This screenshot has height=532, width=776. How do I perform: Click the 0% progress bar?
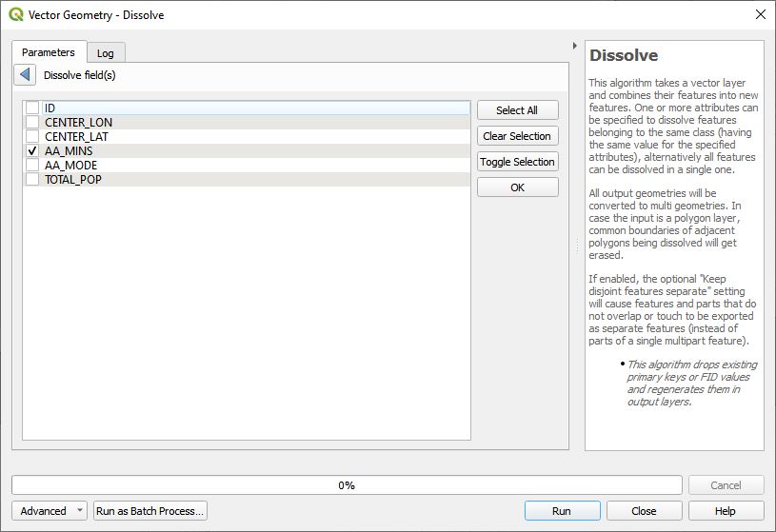[347, 485]
